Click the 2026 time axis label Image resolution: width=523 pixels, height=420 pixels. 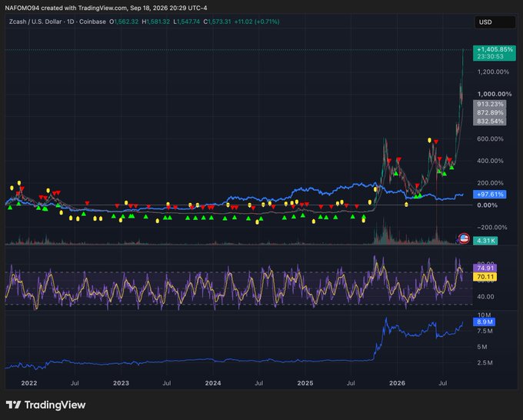pyautogui.click(x=398, y=383)
